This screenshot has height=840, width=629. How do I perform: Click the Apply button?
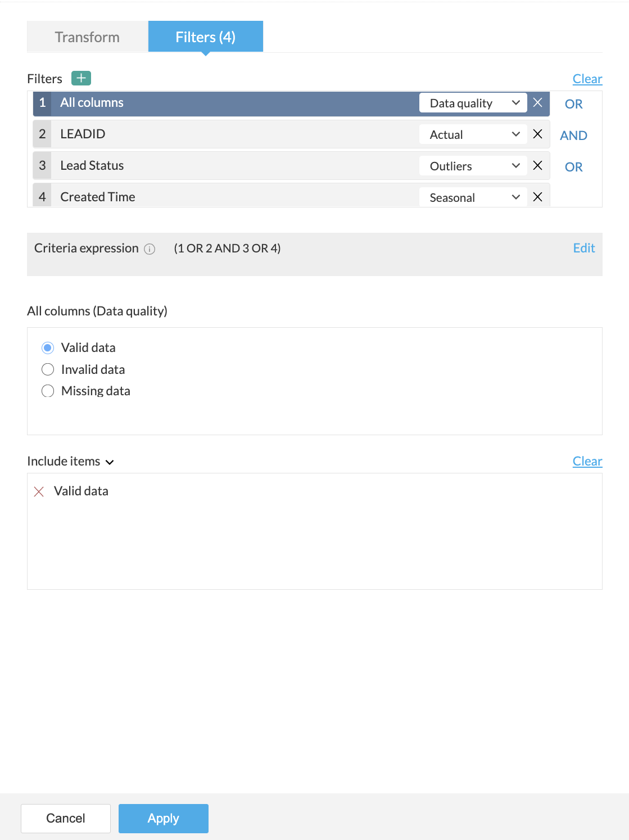[x=163, y=818]
